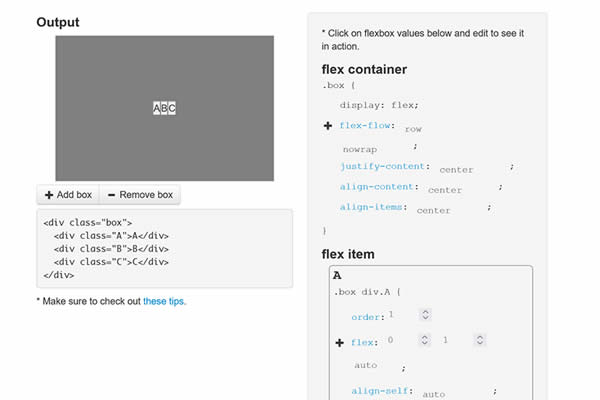
Task: Click the div class="B" code line
Action: [111, 249]
